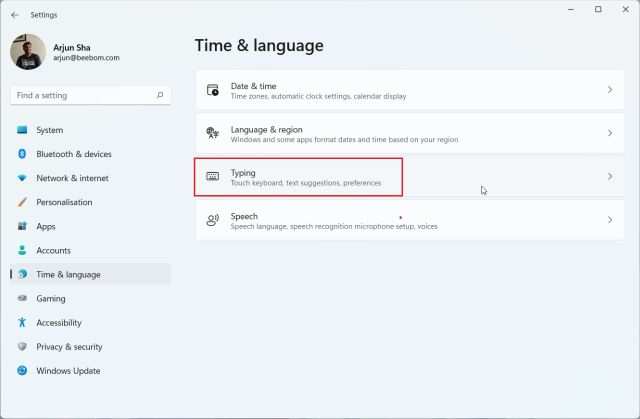This screenshot has height=419, width=640.
Task: Click the Typing keyboard icon
Action: coord(213,176)
